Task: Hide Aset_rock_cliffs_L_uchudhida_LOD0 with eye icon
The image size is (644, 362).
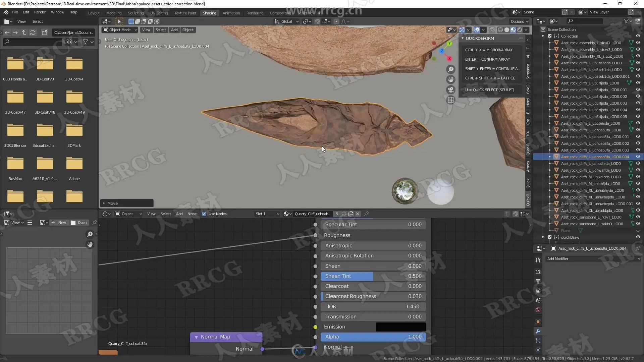Action: tap(638, 164)
